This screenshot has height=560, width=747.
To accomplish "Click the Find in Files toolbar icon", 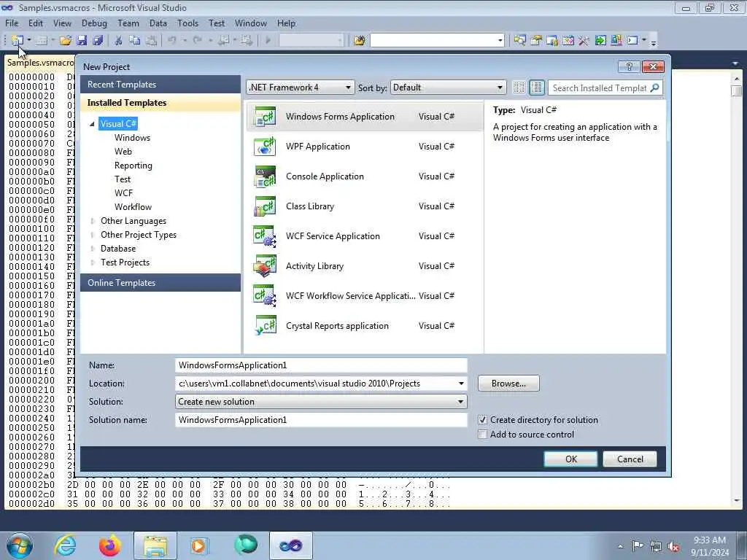I will 360,41.
